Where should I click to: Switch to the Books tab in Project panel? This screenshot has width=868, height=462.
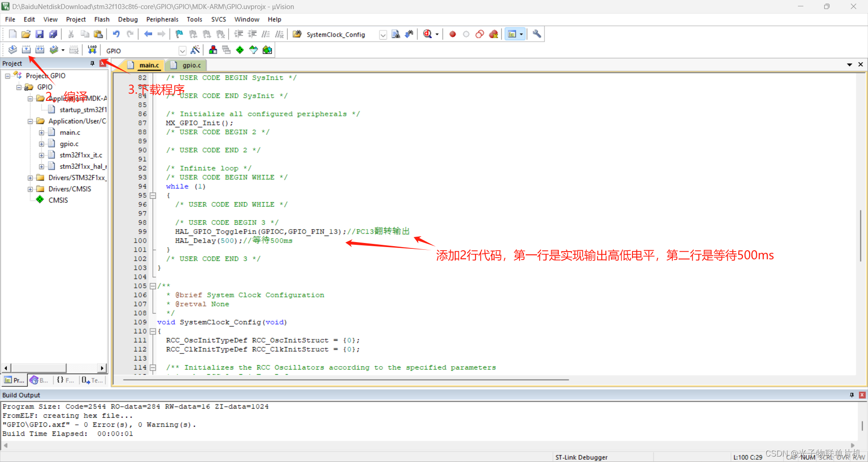coord(39,380)
